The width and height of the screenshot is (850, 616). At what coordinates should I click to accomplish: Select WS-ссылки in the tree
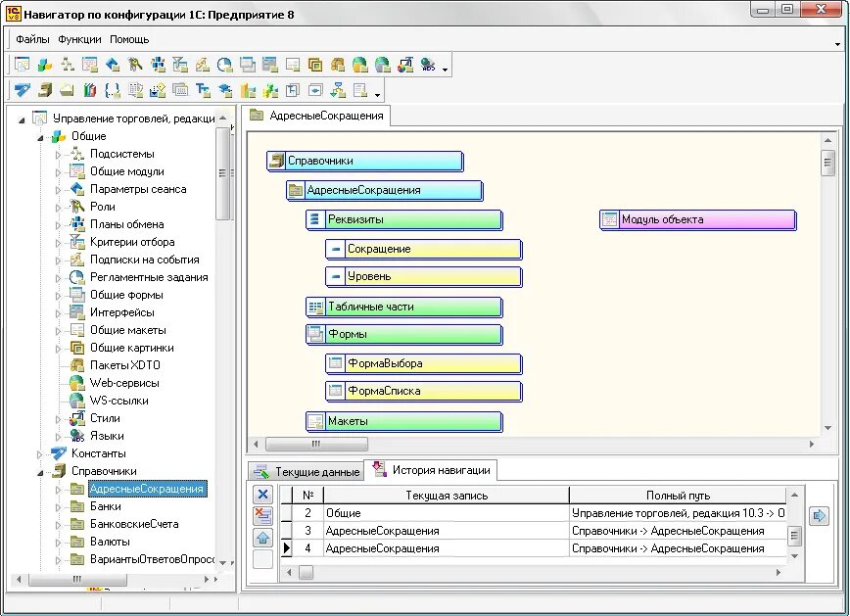(x=118, y=401)
